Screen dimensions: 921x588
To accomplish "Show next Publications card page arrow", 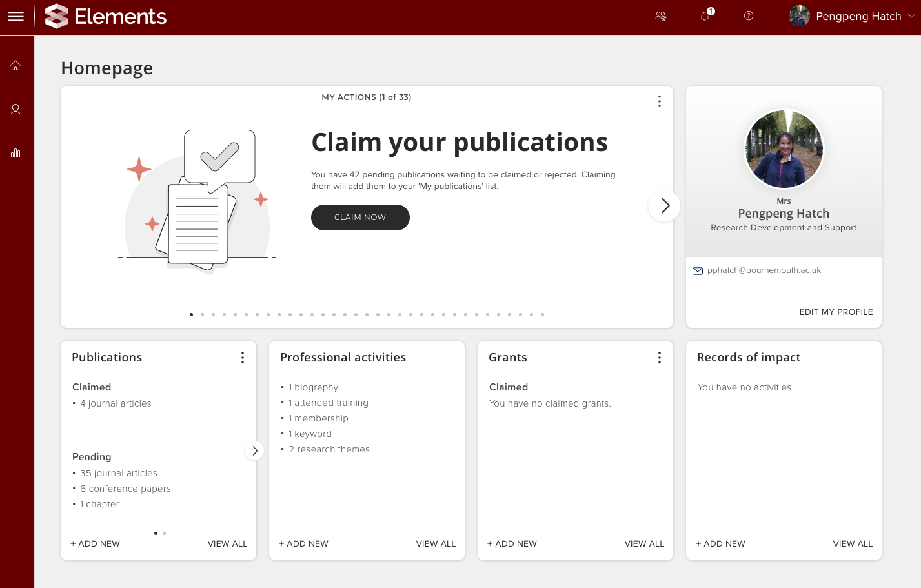I will pyautogui.click(x=254, y=451).
